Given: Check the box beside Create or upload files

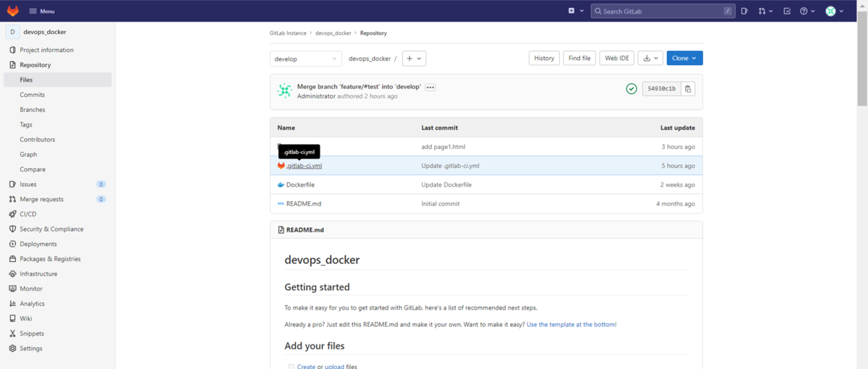Looking at the screenshot, I should coord(292,367).
